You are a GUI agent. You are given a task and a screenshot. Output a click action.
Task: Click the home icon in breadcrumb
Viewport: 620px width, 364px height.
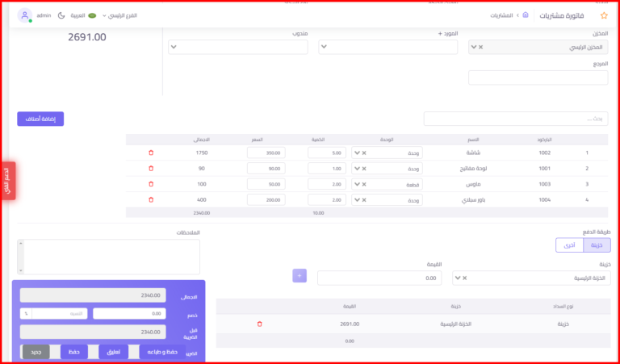(x=526, y=15)
